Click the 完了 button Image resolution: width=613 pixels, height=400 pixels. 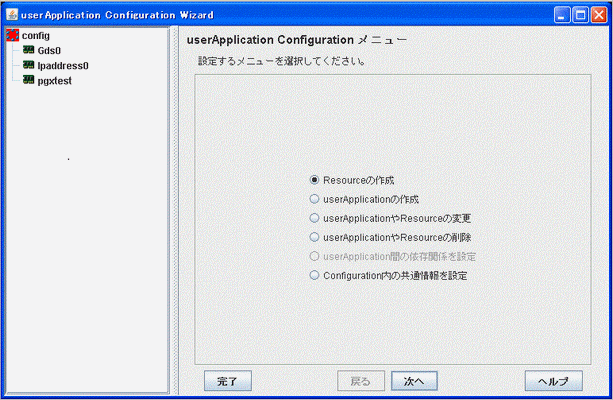tap(228, 381)
